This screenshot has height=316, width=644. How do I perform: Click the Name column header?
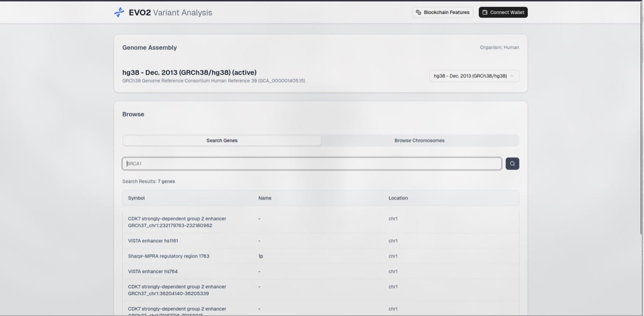tap(265, 198)
